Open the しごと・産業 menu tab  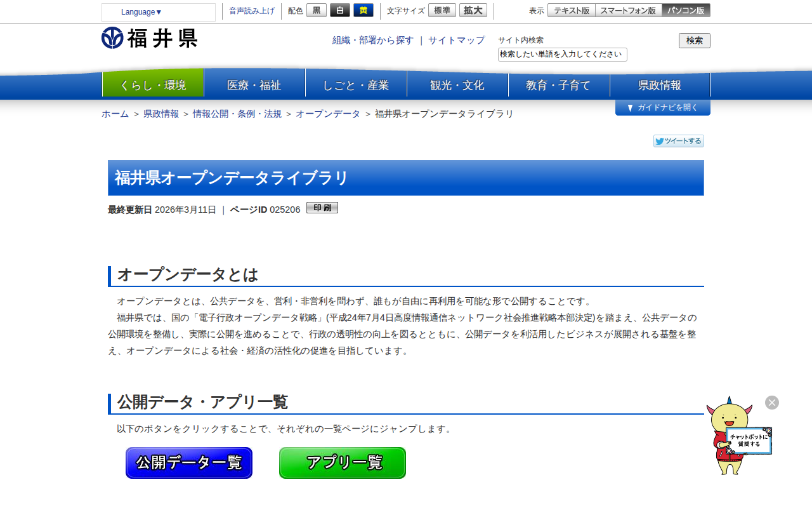[x=356, y=84]
